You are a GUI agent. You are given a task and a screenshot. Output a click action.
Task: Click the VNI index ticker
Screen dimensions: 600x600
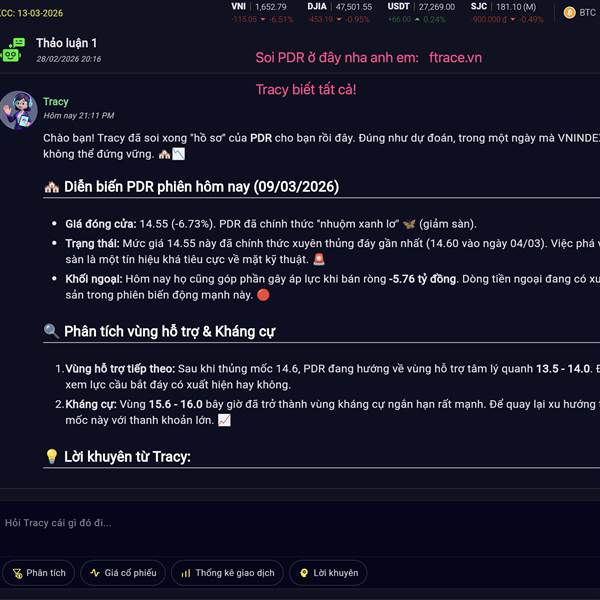262,13
